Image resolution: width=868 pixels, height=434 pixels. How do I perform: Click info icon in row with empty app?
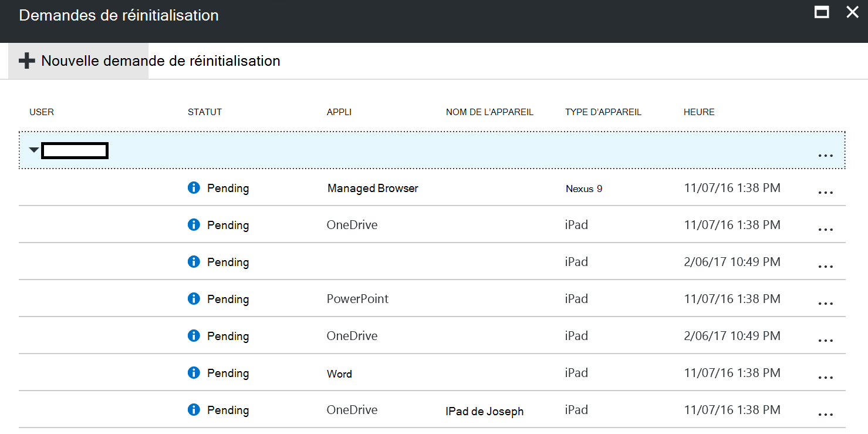click(194, 261)
